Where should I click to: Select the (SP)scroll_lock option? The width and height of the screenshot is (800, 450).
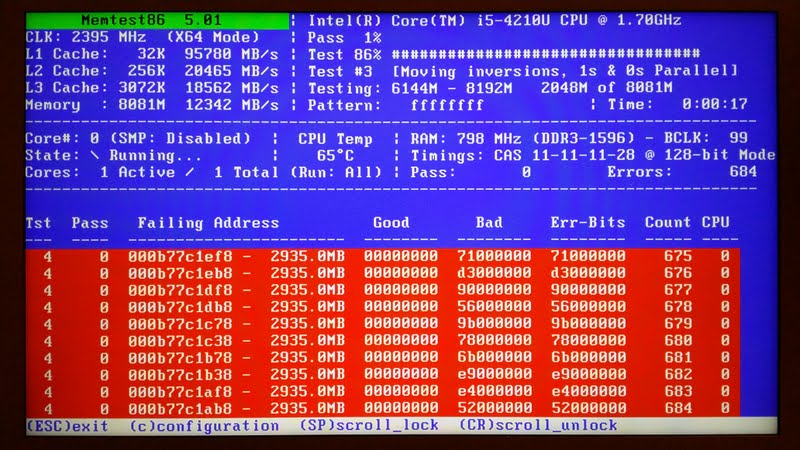pyautogui.click(x=369, y=425)
